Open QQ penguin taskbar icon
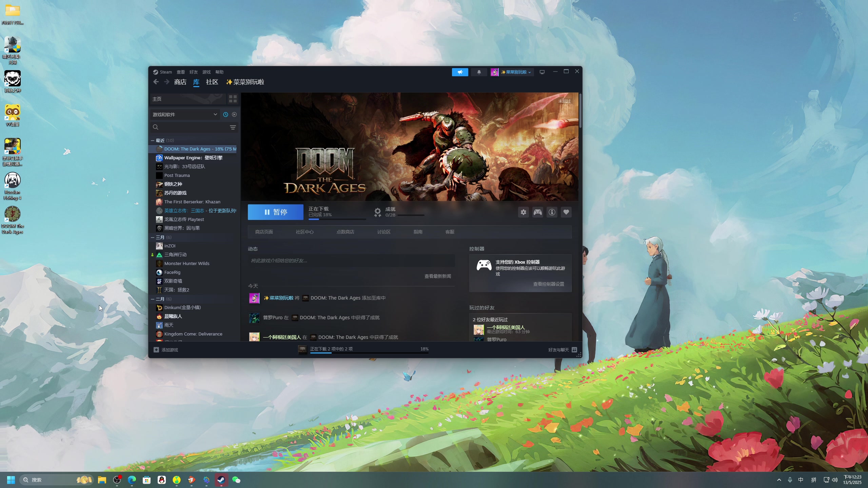This screenshot has height=488, width=868. 162,480
